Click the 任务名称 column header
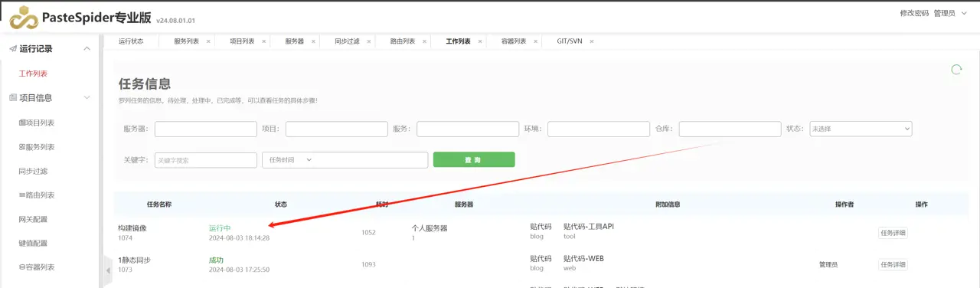Image resolution: width=980 pixels, height=288 pixels. click(x=158, y=205)
